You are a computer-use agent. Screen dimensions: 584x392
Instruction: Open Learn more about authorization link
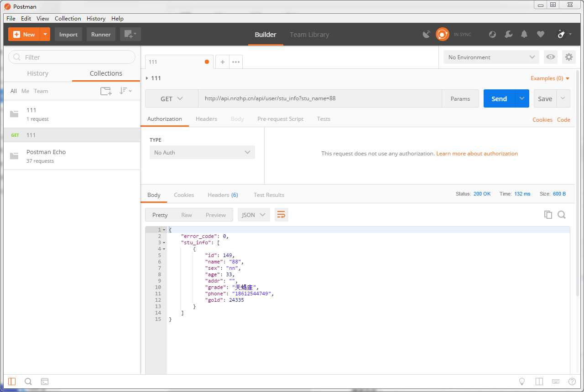(477, 154)
